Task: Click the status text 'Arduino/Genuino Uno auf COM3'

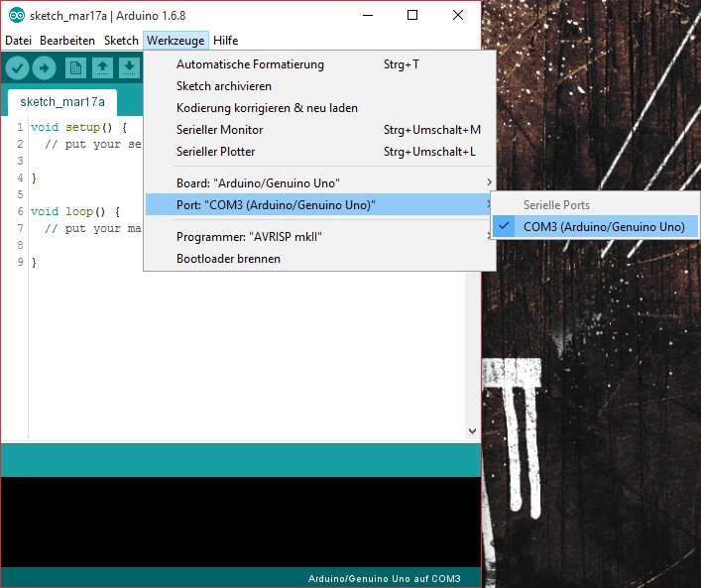Action: 384,579
